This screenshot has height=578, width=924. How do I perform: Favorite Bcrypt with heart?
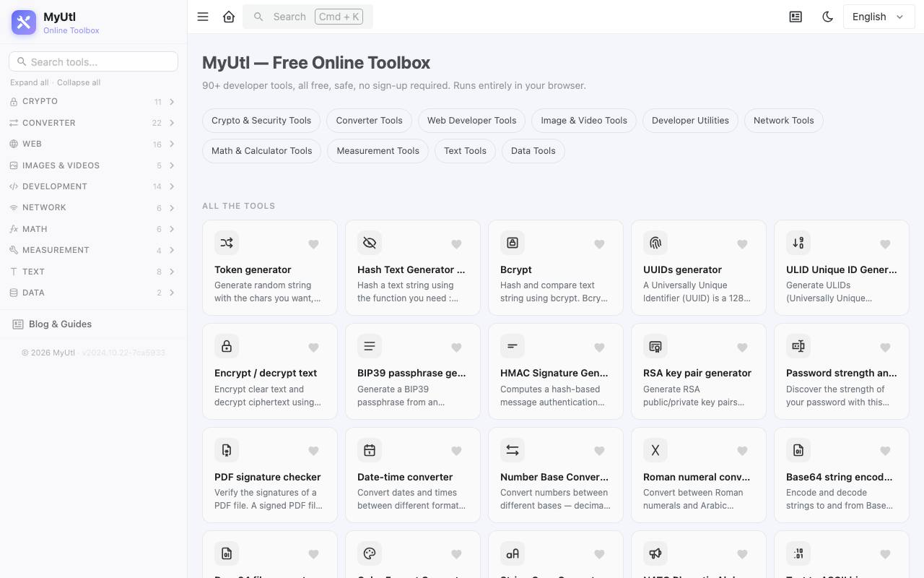click(x=599, y=244)
